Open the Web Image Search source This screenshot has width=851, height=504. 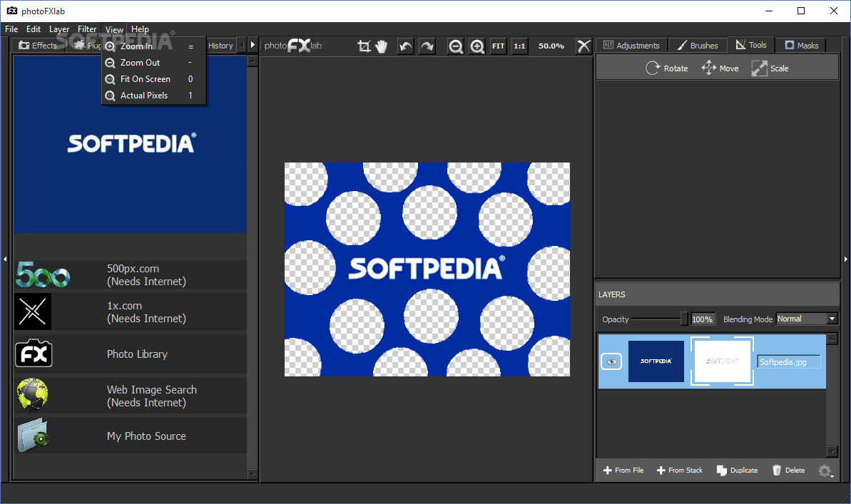click(x=131, y=396)
